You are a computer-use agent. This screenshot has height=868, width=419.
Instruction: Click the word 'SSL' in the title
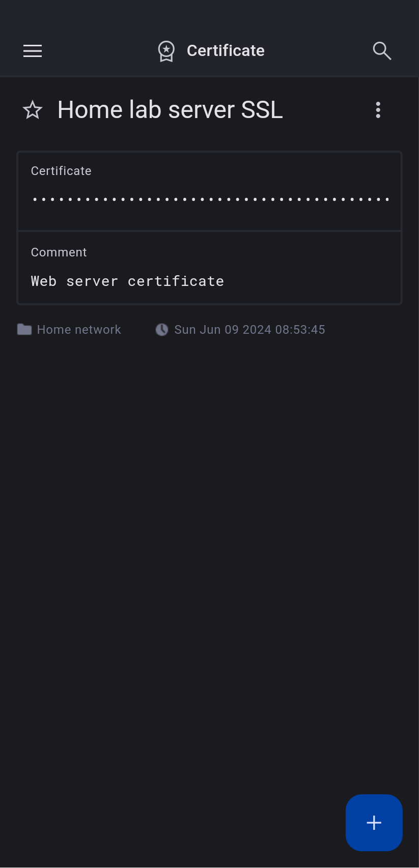point(262,110)
